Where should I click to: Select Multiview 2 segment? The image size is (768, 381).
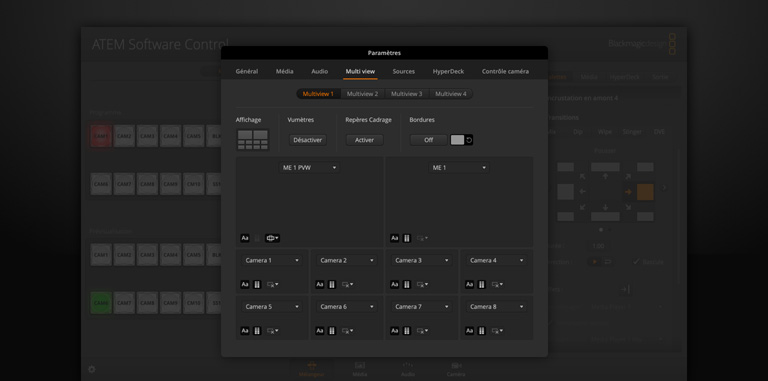pyautogui.click(x=362, y=94)
